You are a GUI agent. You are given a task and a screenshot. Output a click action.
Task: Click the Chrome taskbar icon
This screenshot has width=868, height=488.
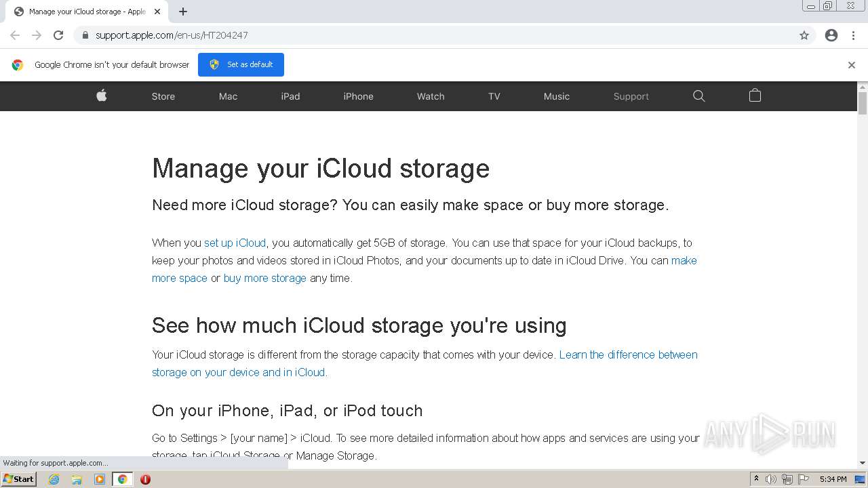[x=123, y=479]
